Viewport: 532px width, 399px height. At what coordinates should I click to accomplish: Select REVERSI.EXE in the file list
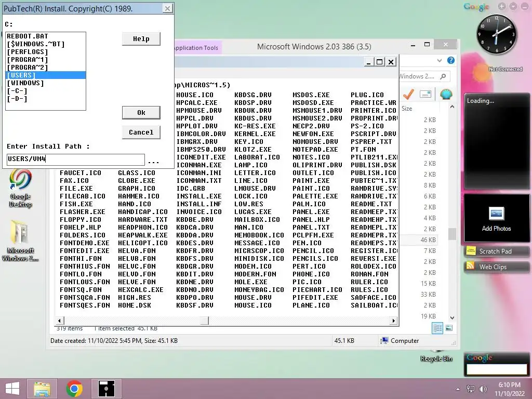373,259
